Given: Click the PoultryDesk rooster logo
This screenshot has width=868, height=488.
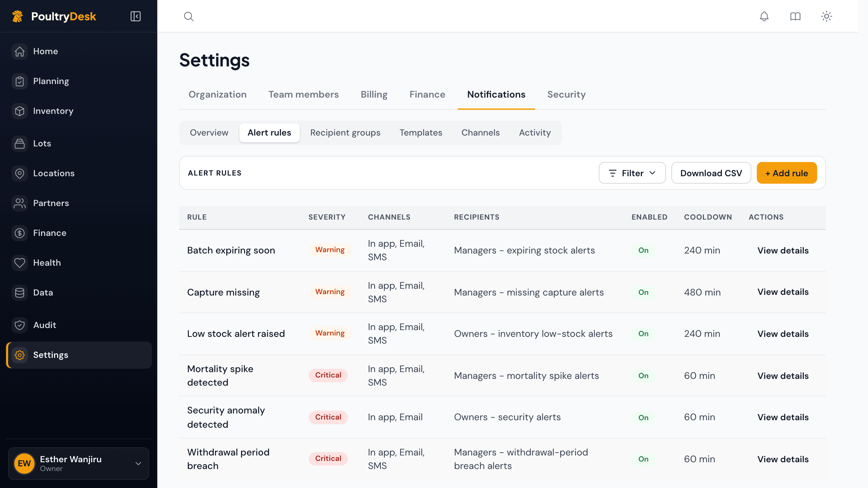Looking at the screenshot, I should tap(18, 16).
